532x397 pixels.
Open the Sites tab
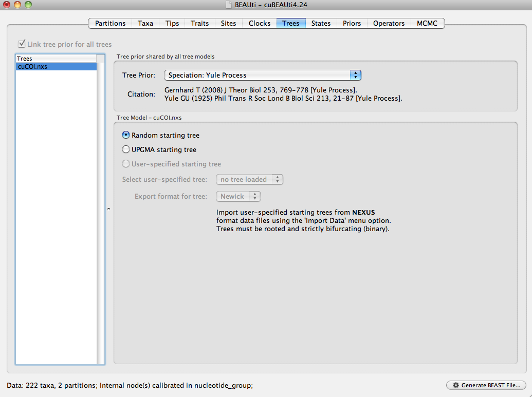228,24
